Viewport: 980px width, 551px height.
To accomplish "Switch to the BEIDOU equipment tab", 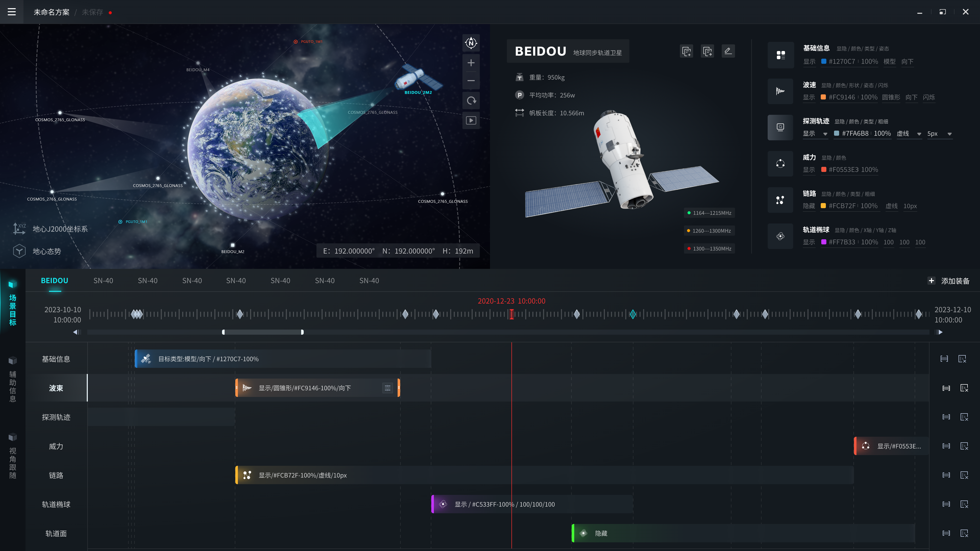I will tap(54, 281).
